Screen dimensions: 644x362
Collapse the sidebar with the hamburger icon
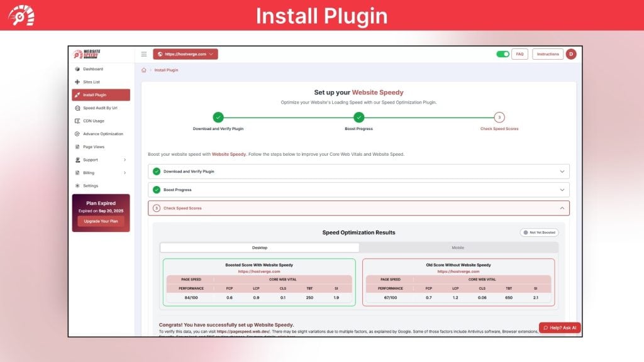143,54
